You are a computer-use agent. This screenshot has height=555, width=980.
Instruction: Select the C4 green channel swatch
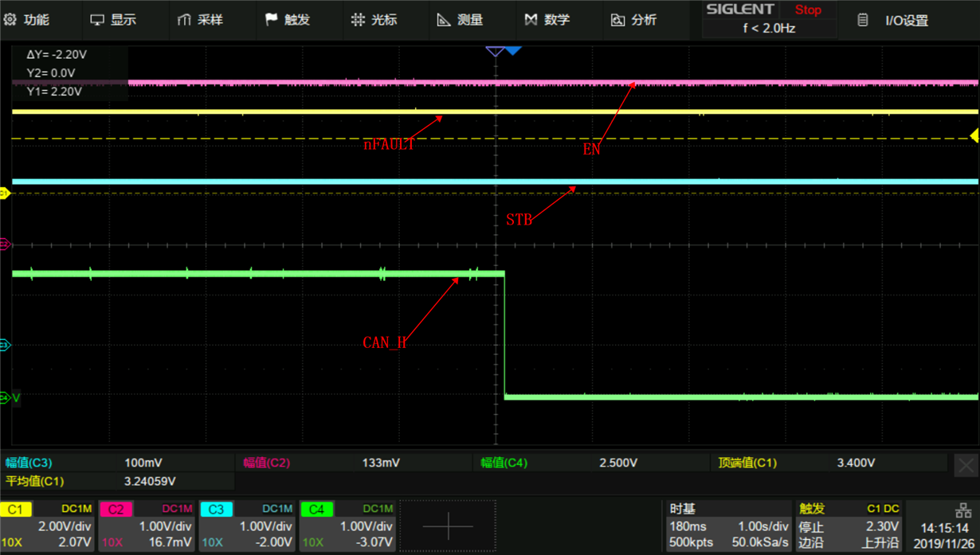(316, 509)
